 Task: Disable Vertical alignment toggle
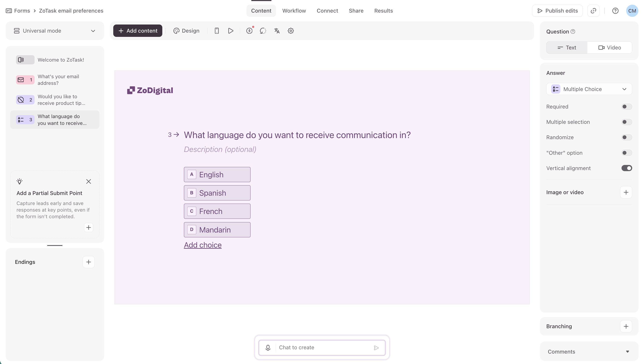[626, 168]
